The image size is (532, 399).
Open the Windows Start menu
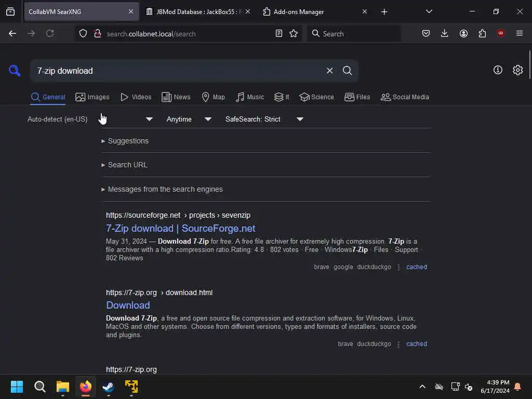pos(17,387)
